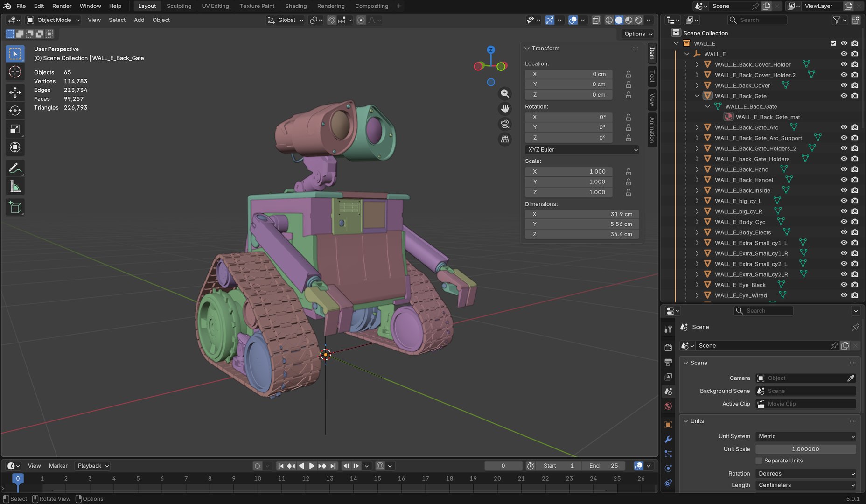
Task: Collapse the WALL_E_Back_Gate tree item
Action: (697, 96)
